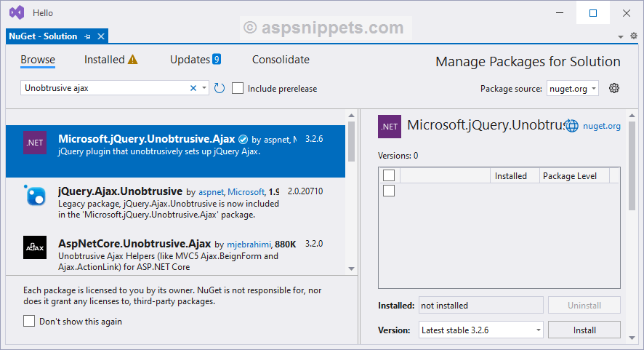Open the nuget.org link
644x350 pixels.
602,126
